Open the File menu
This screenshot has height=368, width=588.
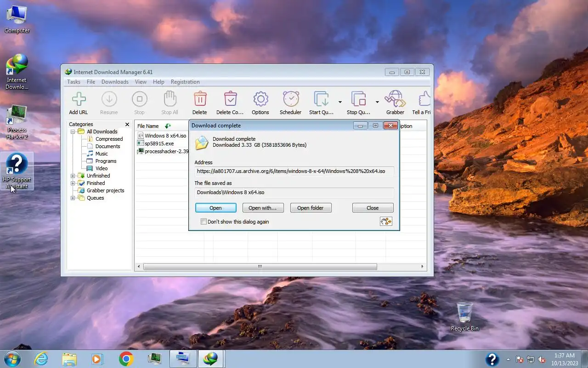(x=91, y=82)
